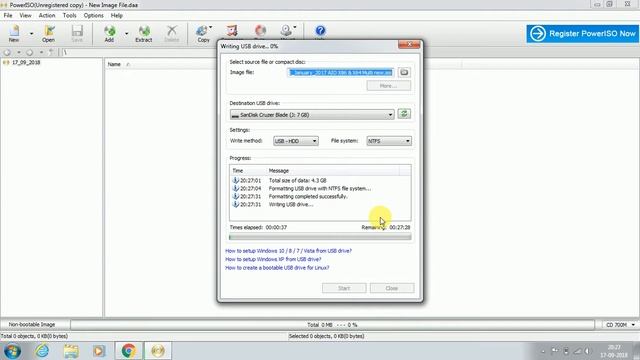Select the 'Formatting USB drive with NTFS' row
640x360 pixels.
(x=320, y=189)
